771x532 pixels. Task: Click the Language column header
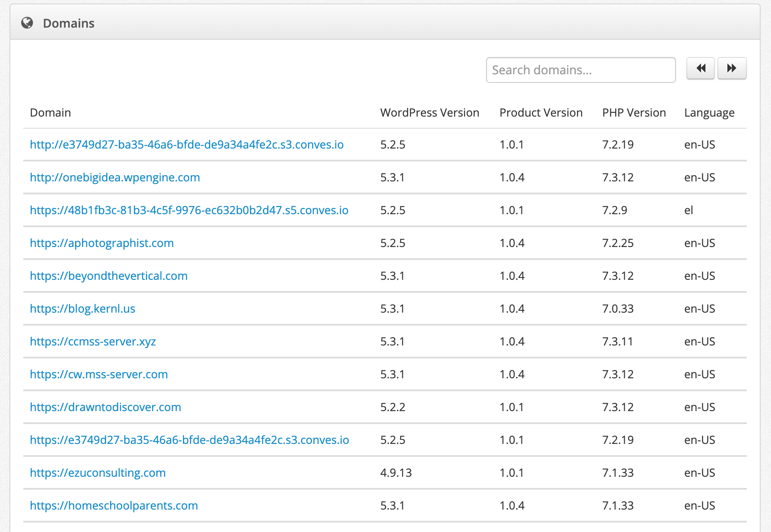[x=709, y=113]
